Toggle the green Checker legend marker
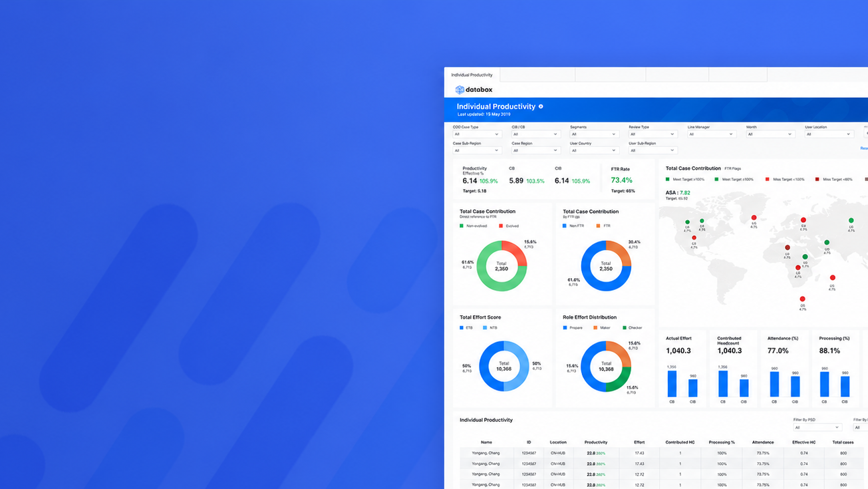Viewport: 868px width, 489px height. coord(624,328)
